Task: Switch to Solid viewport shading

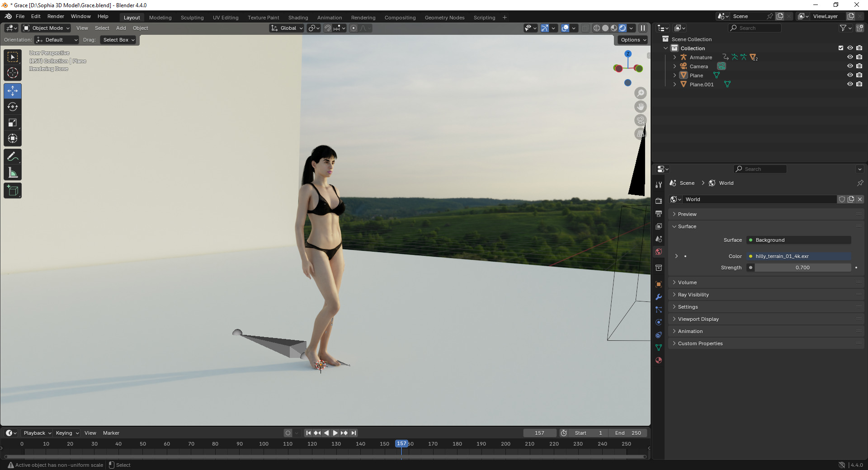Action: point(605,28)
